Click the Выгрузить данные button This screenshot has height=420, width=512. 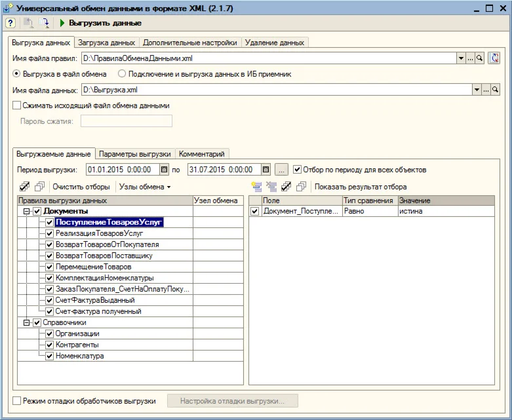click(100, 23)
